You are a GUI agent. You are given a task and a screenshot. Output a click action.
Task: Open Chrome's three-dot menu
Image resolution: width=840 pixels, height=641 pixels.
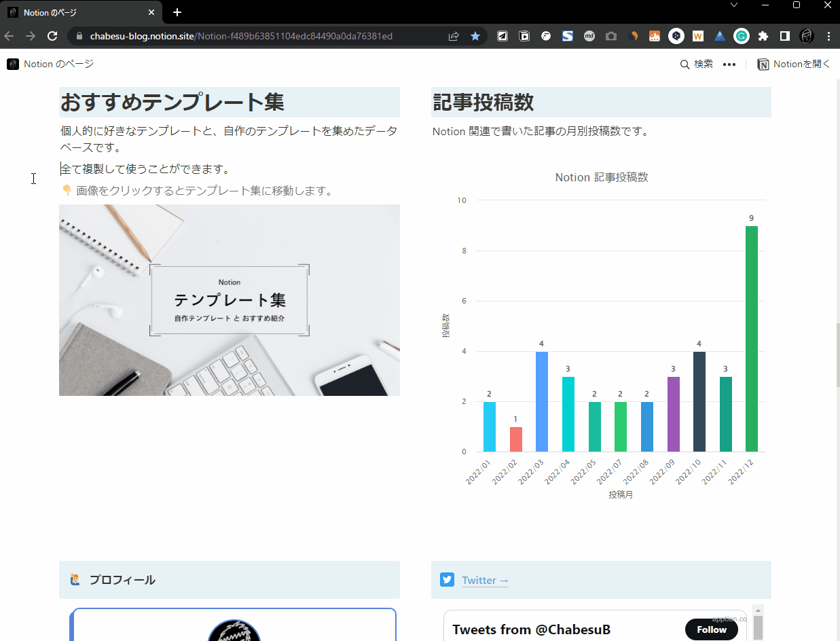(828, 36)
